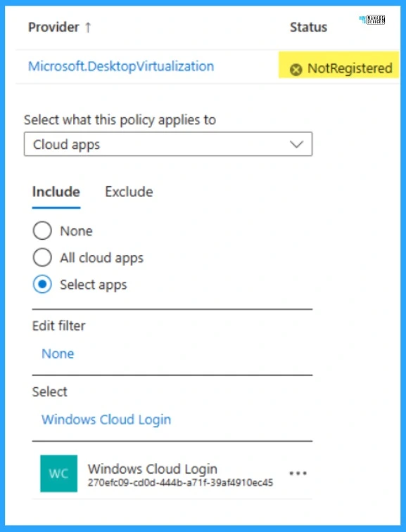
Task: Click the Windows Cloud Login app name
Action: [152, 469]
